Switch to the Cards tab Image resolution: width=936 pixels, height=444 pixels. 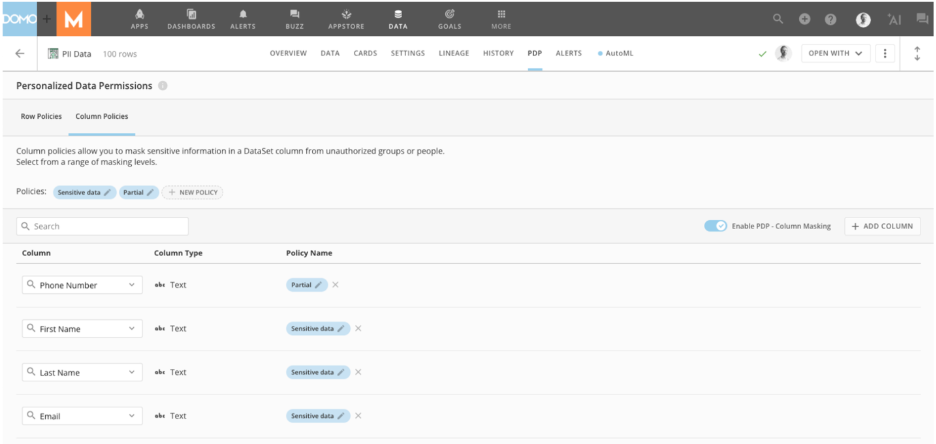pyautogui.click(x=365, y=53)
